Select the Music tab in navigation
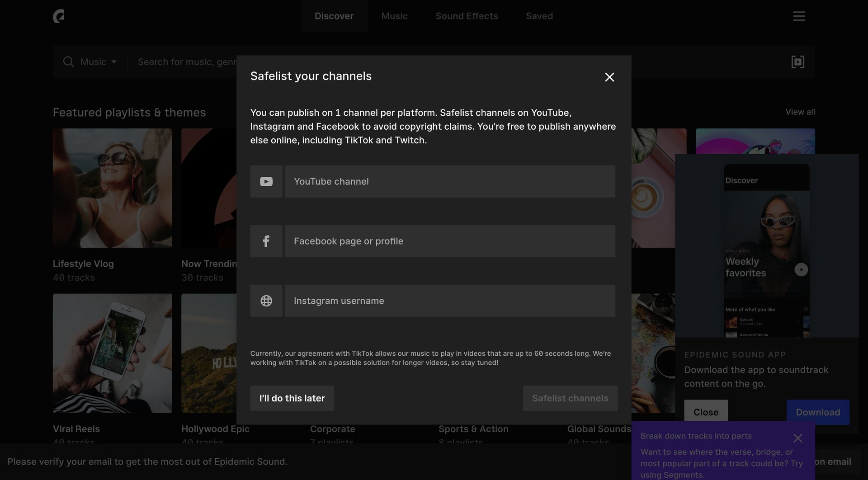Image resolution: width=868 pixels, height=480 pixels. 394,16
